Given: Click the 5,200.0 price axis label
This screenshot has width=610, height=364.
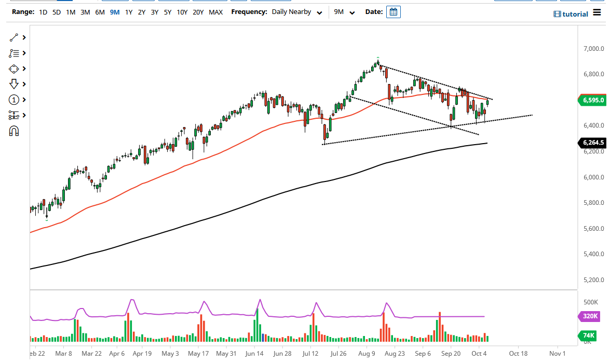Looking at the screenshot, I should coord(594,279).
